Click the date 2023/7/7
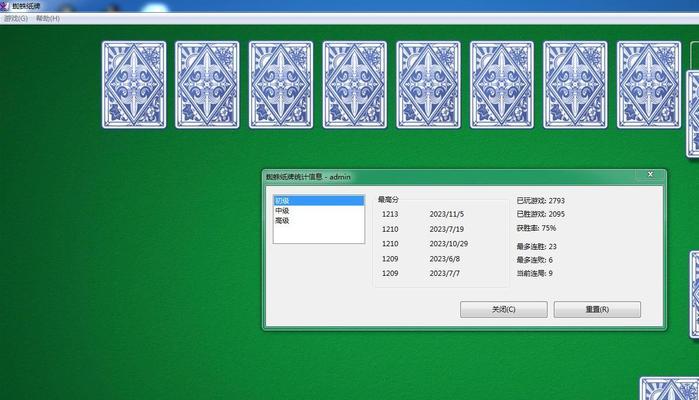The width and height of the screenshot is (699, 400). [444, 273]
